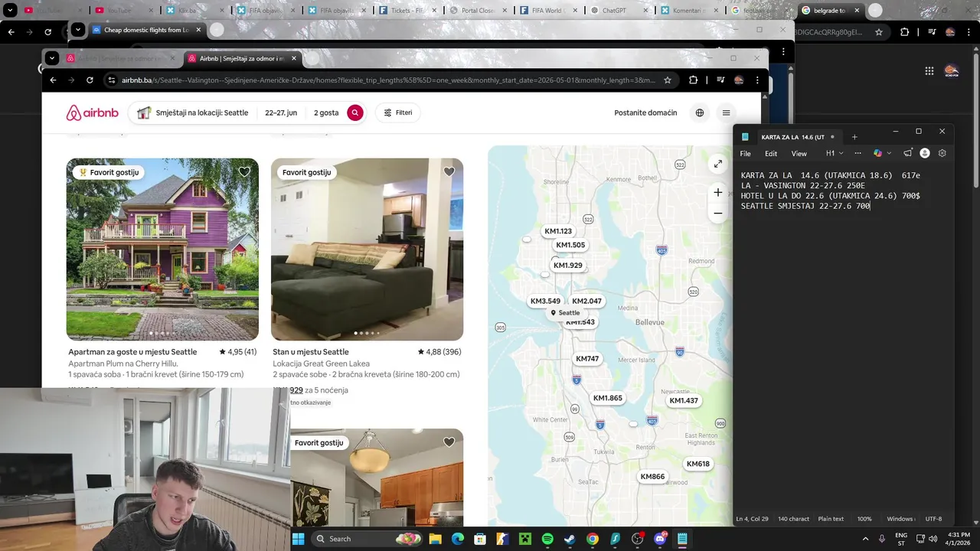Show hidden system tray icons
Image resolution: width=980 pixels, height=551 pixels.
865,539
